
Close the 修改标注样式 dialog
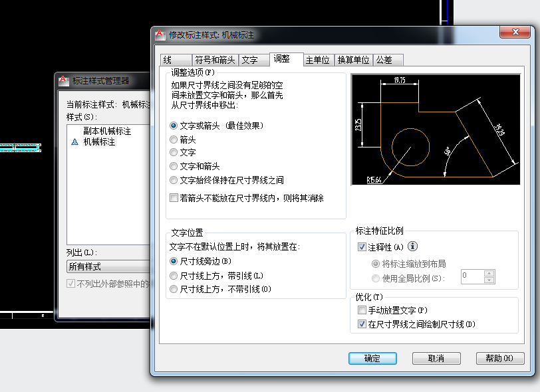(515, 33)
